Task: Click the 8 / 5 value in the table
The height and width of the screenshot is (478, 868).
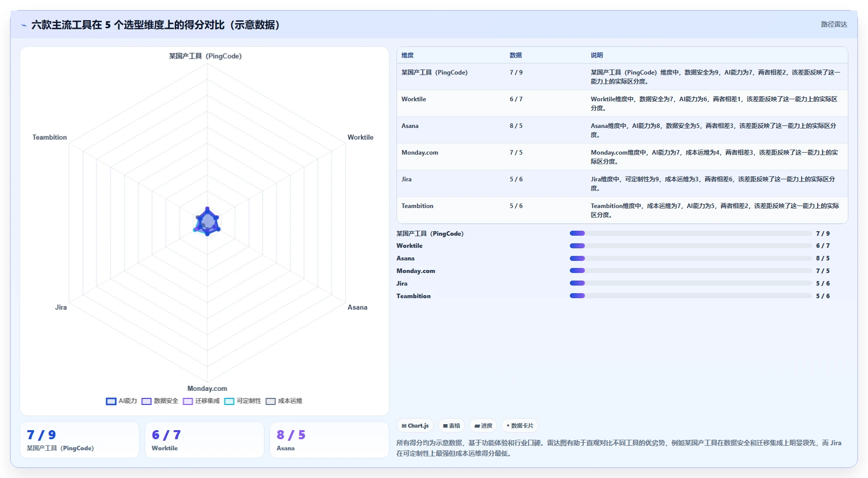Action: [516, 126]
